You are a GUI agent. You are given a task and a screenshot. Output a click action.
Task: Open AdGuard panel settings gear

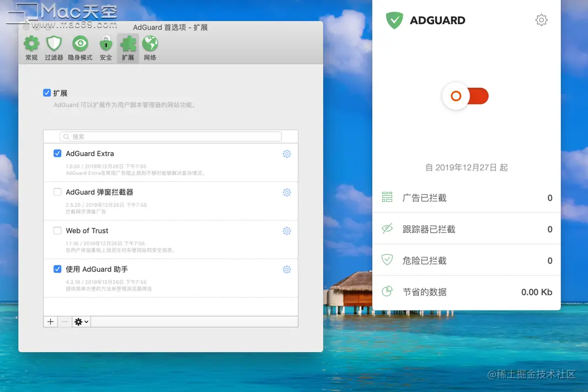click(541, 20)
